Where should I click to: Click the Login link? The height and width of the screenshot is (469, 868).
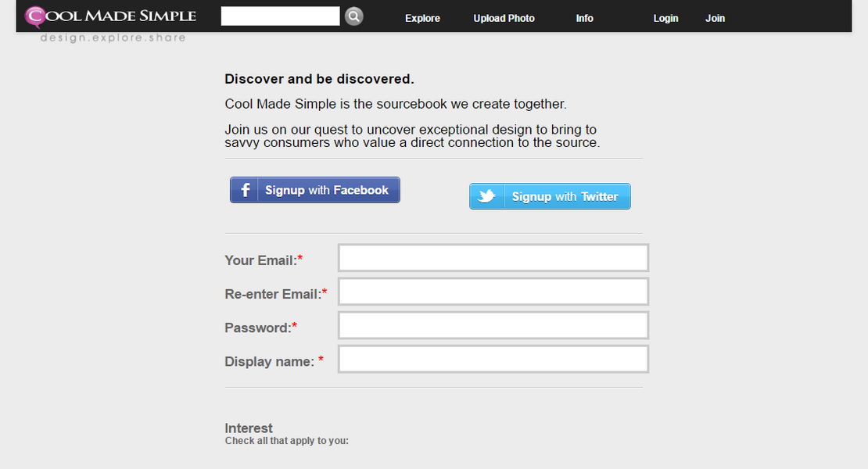tap(665, 18)
